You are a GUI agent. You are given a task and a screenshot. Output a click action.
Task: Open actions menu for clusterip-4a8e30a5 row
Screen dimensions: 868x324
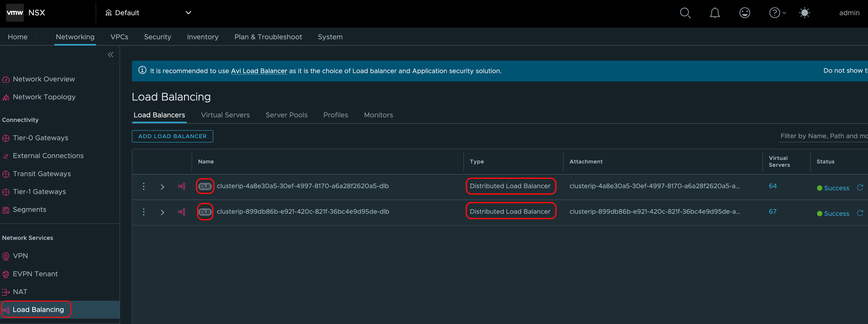point(143,187)
